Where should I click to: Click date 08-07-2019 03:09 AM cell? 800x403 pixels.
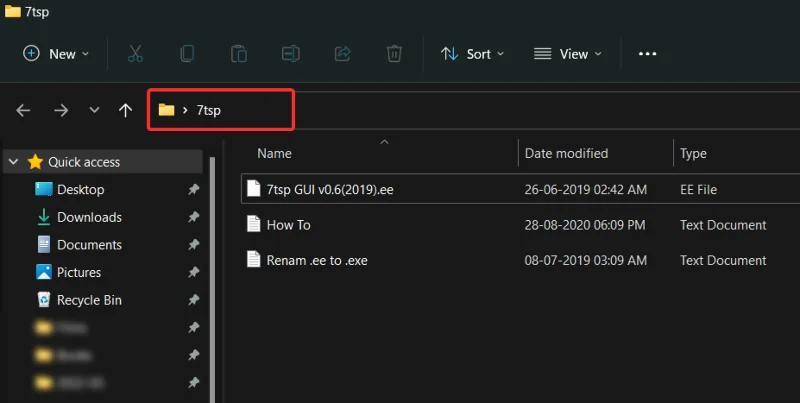tap(586, 260)
